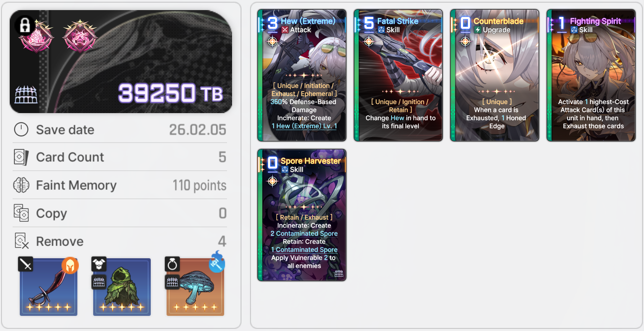Viewport: 644px width, 331px height.
Task: Click the Card Count card icon
Action: tap(21, 157)
